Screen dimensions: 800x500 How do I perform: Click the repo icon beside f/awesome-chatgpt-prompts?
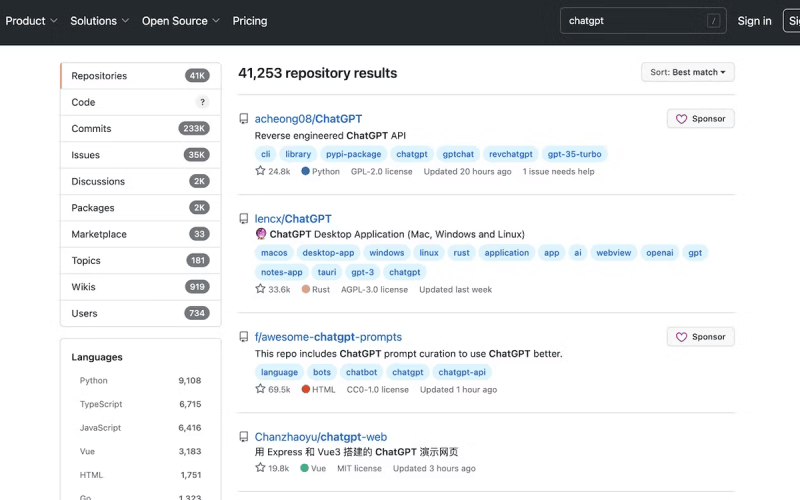244,337
